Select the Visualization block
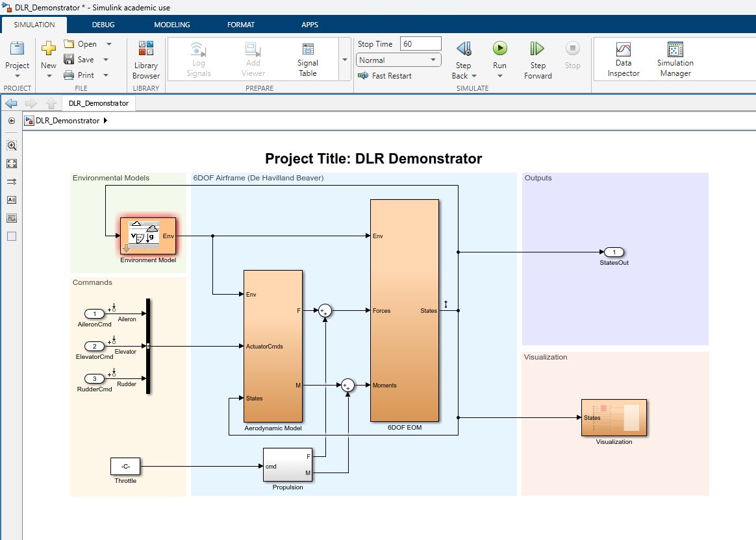The image size is (756, 540). pos(614,417)
